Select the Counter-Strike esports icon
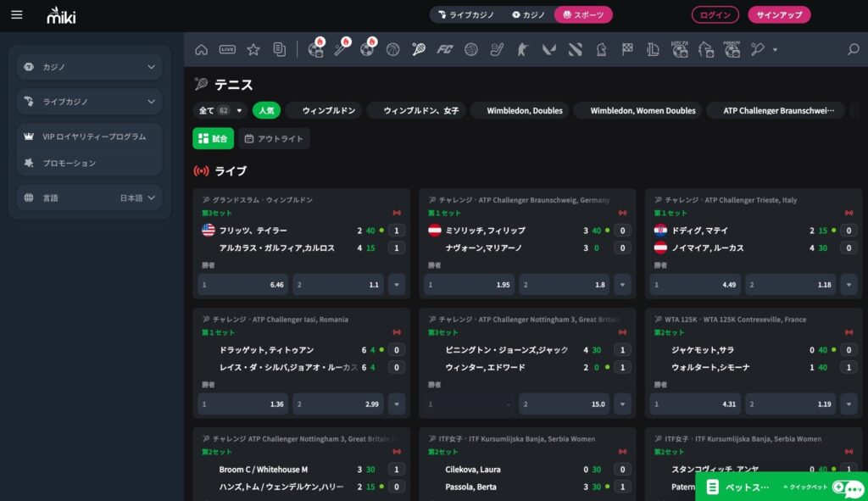Viewport: 868px width, 501px height. pyautogui.click(x=522, y=50)
